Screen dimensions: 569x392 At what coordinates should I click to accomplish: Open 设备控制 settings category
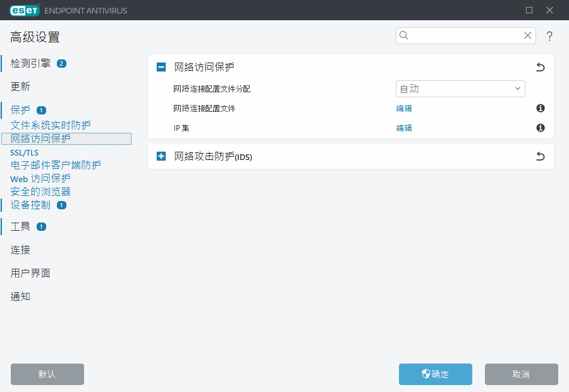(x=30, y=205)
